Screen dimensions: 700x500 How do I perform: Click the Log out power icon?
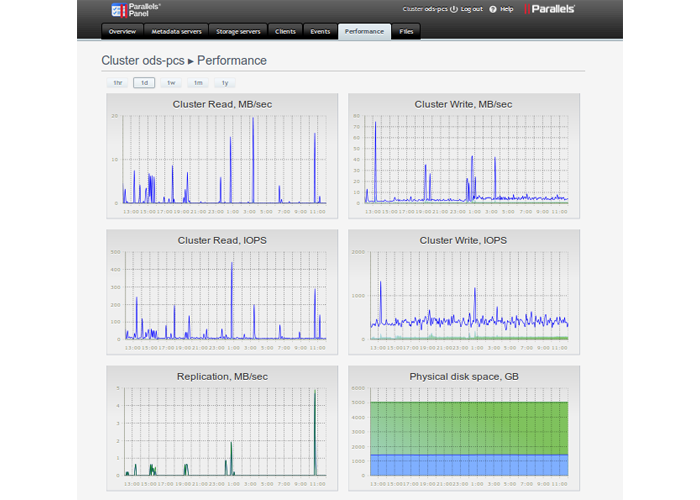pyautogui.click(x=454, y=8)
